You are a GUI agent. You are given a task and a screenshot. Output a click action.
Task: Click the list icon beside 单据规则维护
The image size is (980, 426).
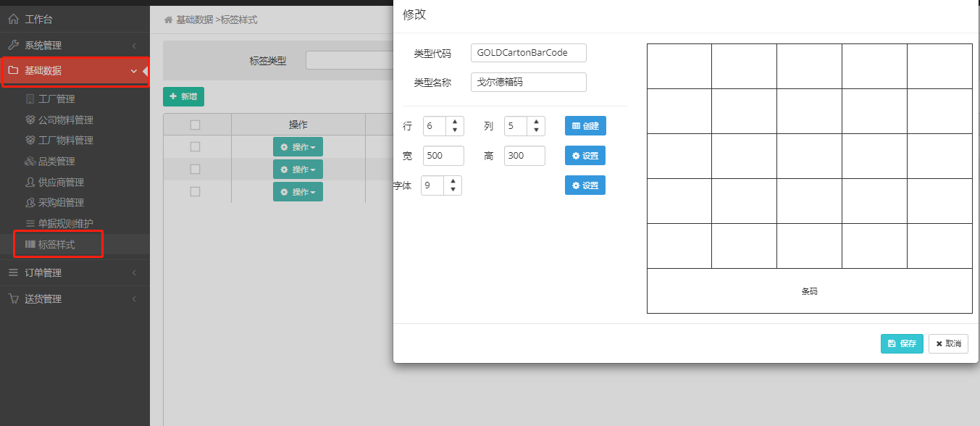point(30,223)
